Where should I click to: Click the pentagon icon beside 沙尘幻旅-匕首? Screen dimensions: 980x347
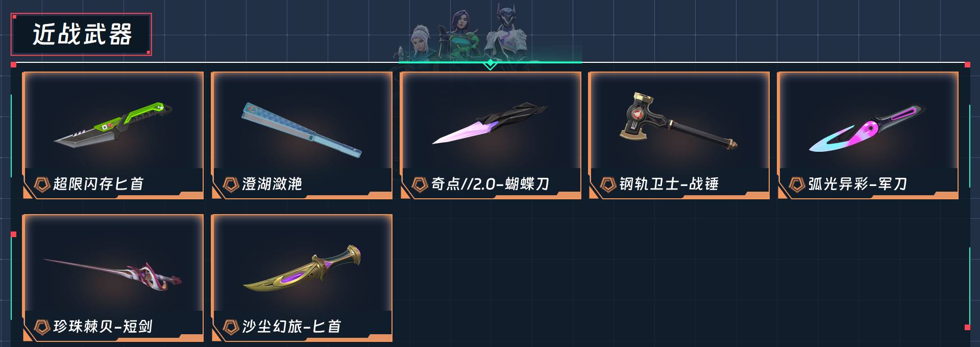(231, 327)
